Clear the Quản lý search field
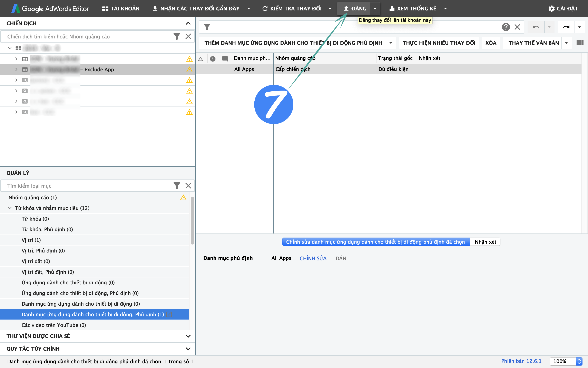The image size is (588, 368). [188, 186]
